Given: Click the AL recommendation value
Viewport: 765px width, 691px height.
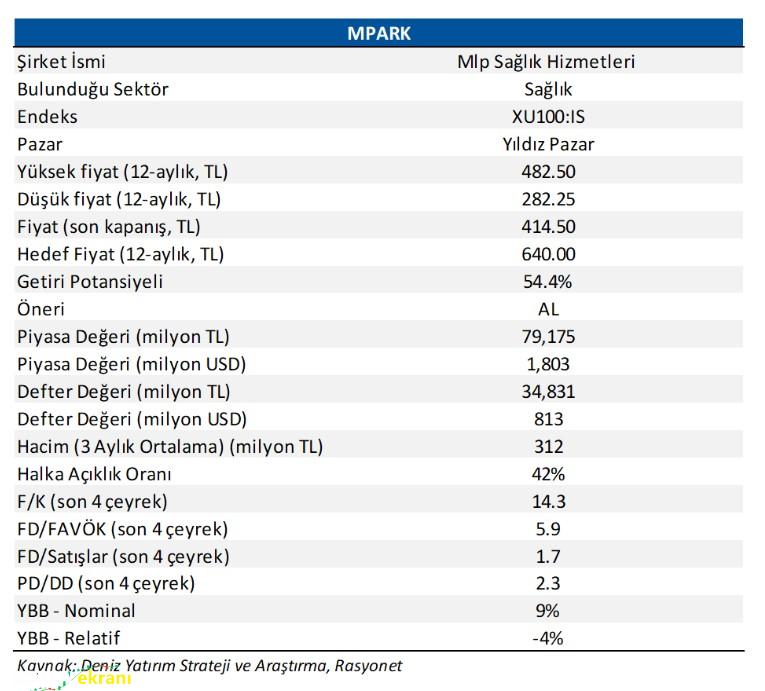Looking at the screenshot, I should point(548,309).
